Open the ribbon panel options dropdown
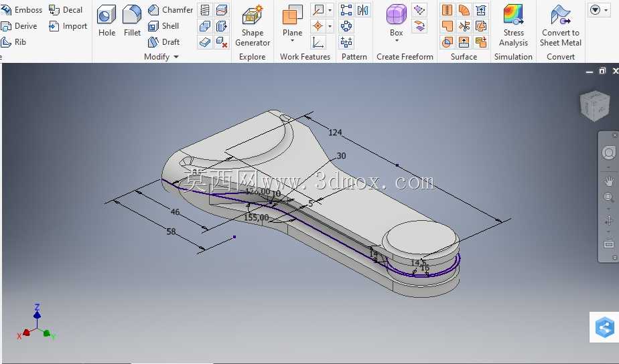Viewport: 619px width, 364px height. [x=599, y=10]
